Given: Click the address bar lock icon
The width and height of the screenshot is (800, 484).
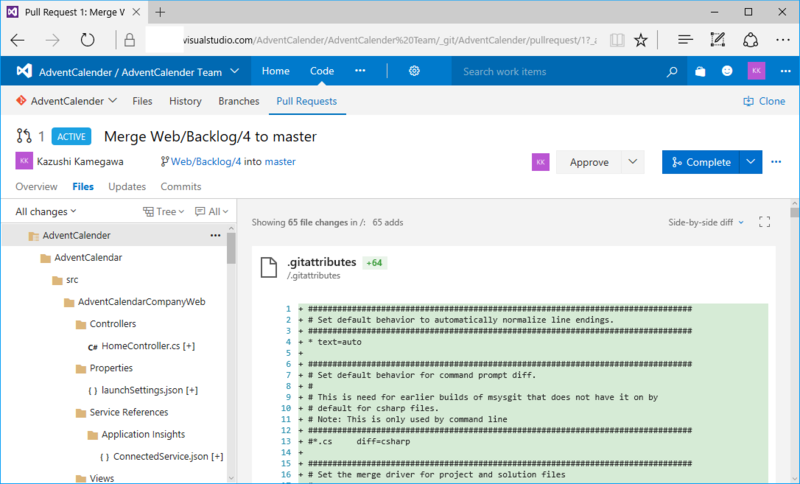Looking at the screenshot, I should [130, 40].
